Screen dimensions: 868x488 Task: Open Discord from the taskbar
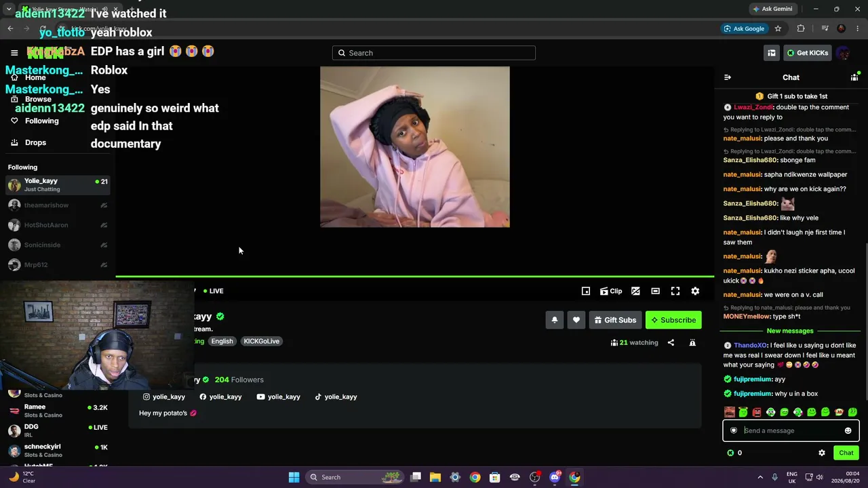[555, 477]
